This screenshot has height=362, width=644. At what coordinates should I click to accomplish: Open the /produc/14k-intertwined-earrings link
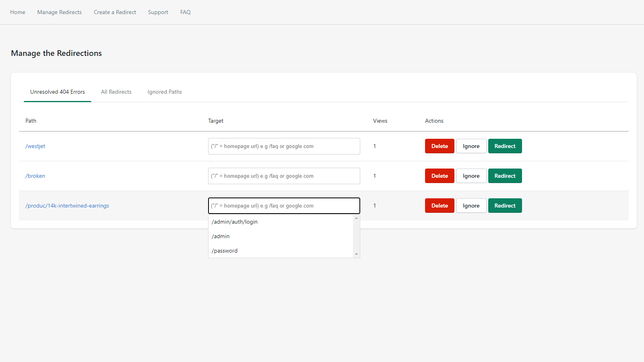coord(67,206)
